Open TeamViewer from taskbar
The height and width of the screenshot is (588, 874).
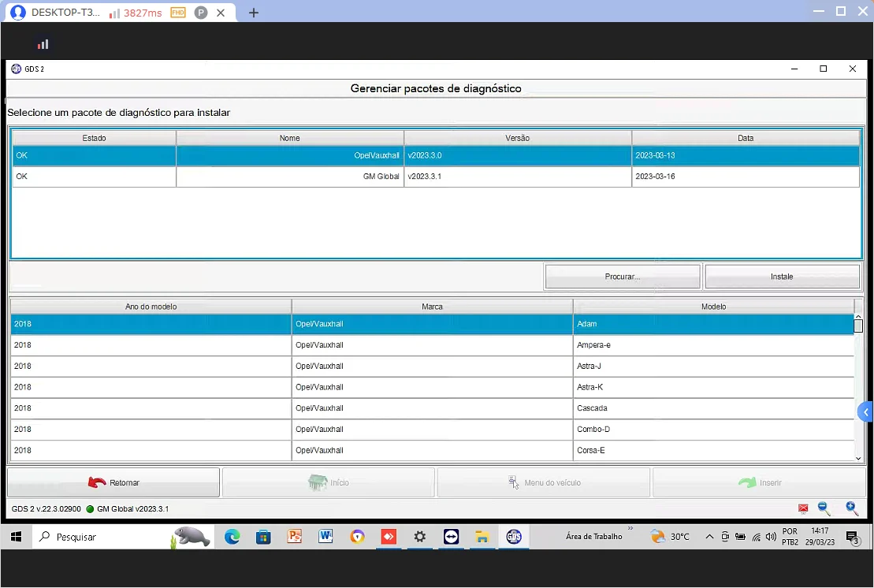[x=451, y=537]
